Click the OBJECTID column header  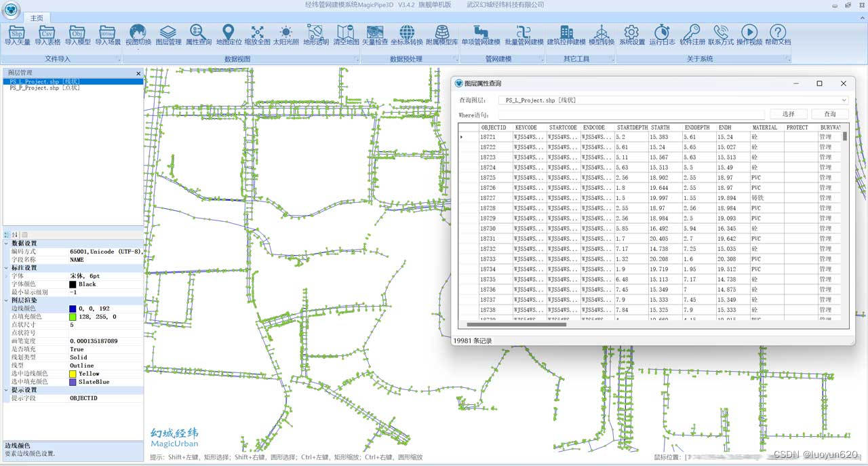[496, 128]
